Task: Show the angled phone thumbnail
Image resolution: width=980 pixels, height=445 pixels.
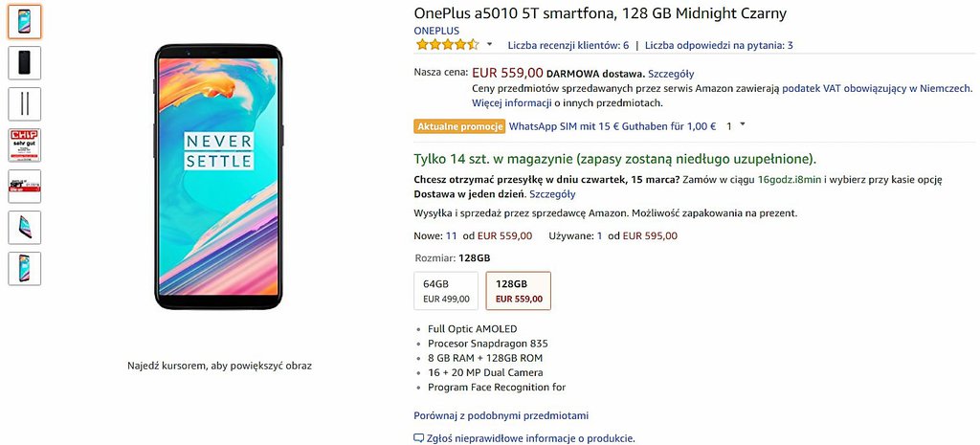Action: (24, 227)
